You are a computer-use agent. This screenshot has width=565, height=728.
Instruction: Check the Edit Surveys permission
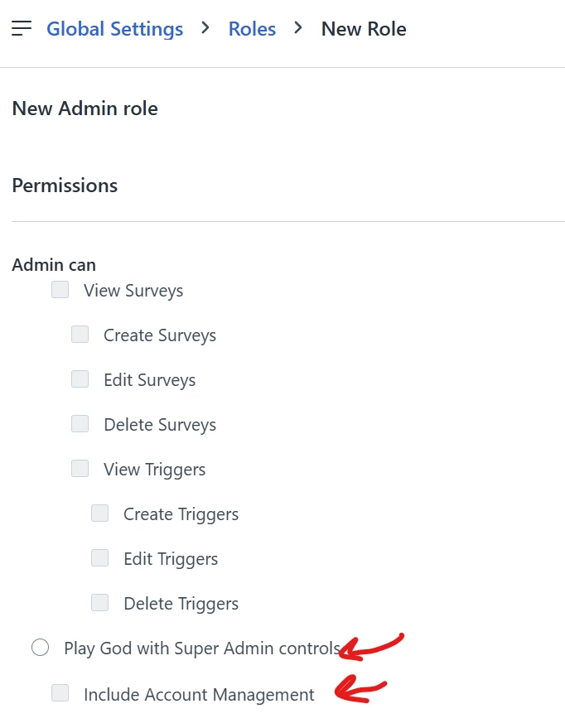coord(80,378)
